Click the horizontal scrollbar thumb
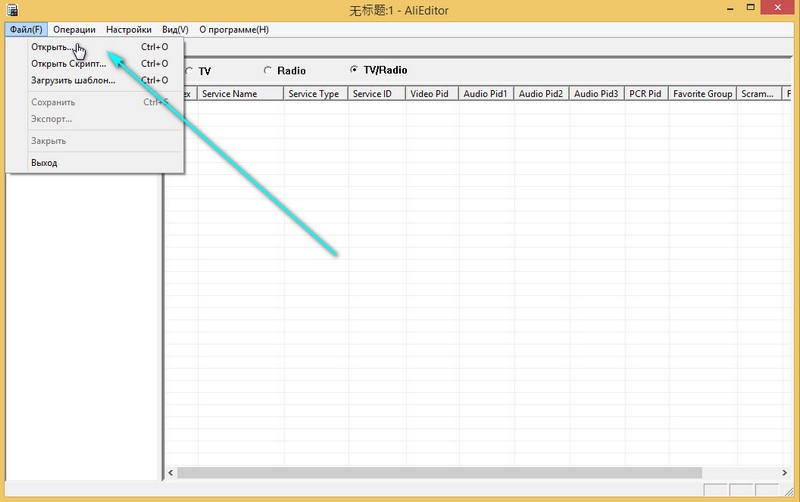Image resolution: width=800 pixels, height=502 pixels. 439,473
